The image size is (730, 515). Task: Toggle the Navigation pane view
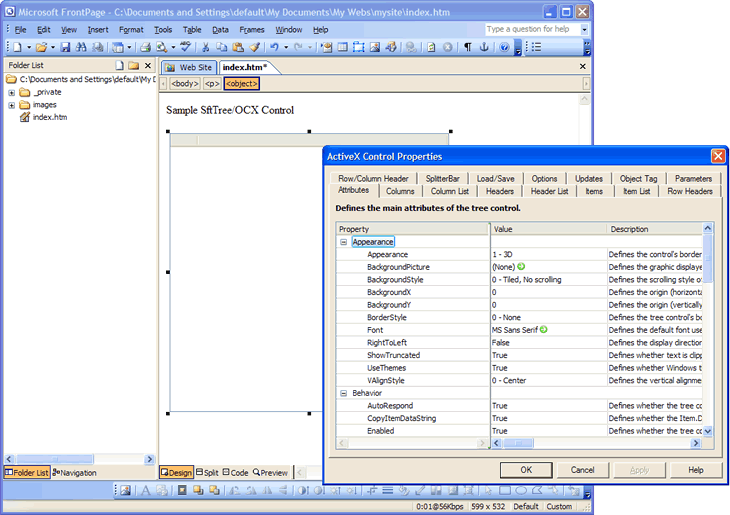75,472
